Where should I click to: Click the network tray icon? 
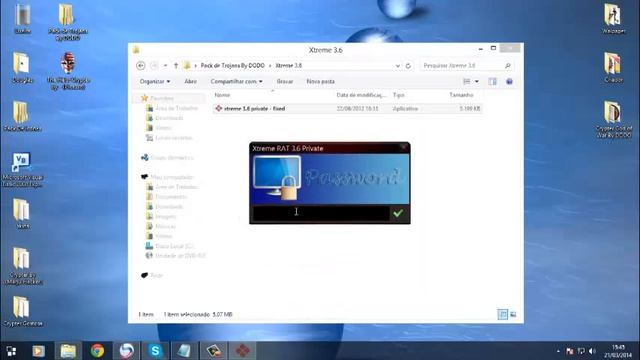tap(581, 351)
